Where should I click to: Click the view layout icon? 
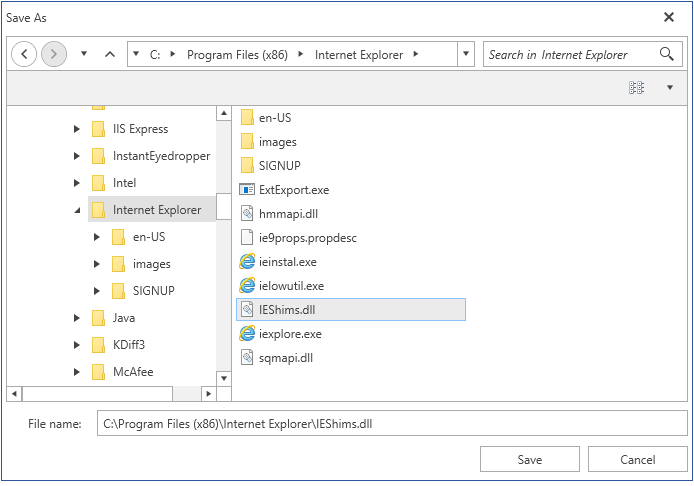tap(636, 87)
